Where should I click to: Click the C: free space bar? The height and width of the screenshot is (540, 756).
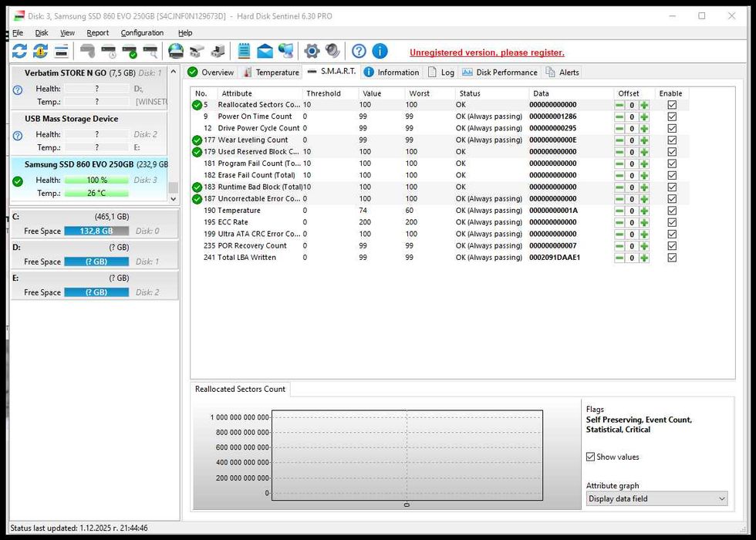96,231
